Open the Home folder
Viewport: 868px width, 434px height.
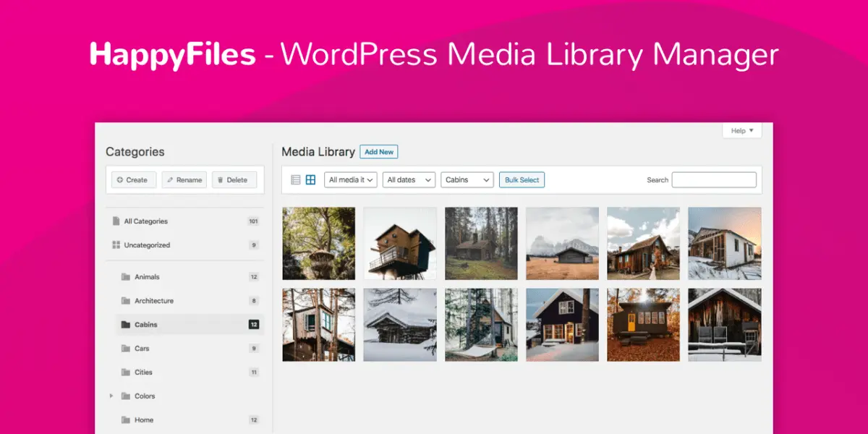click(x=143, y=420)
